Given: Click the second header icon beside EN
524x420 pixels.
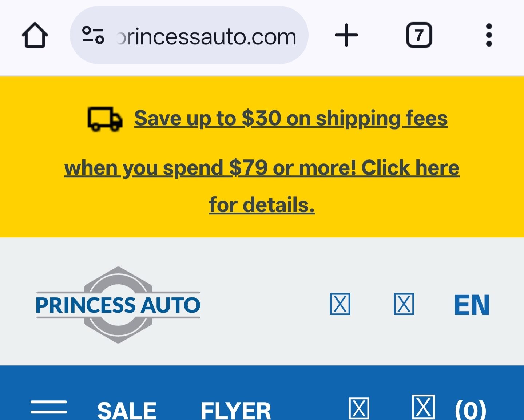Looking at the screenshot, I should tap(404, 305).
